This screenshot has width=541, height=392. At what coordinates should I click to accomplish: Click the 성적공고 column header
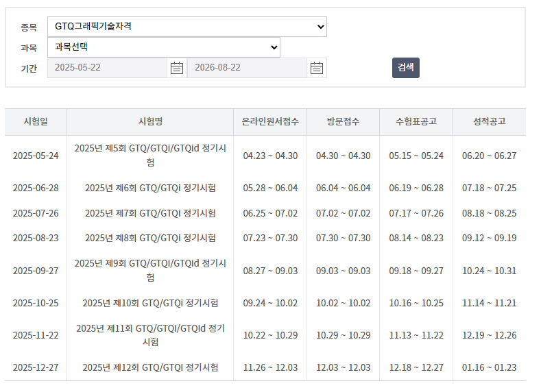tap(490, 122)
